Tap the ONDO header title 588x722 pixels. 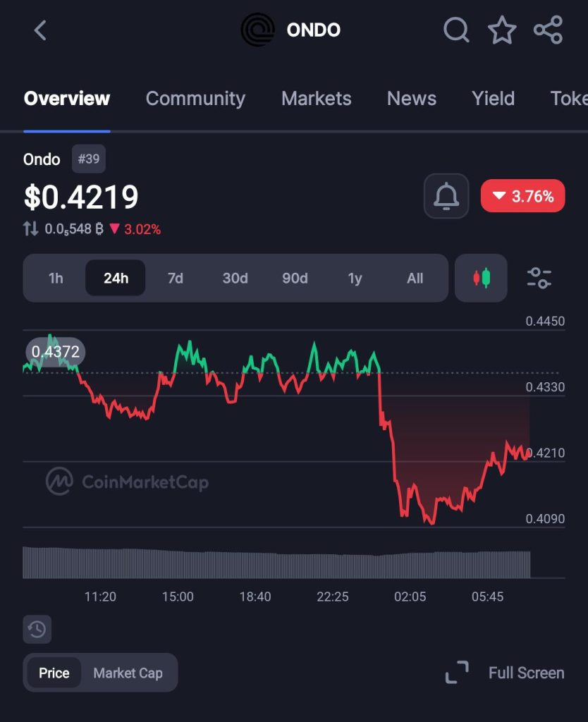click(314, 30)
